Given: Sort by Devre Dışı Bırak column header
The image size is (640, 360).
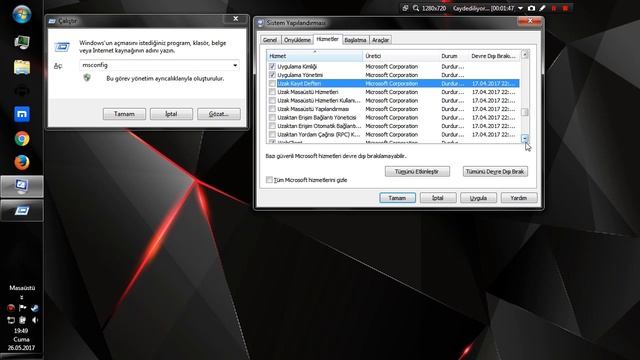Looking at the screenshot, I should pyautogui.click(x=494, y=56).
